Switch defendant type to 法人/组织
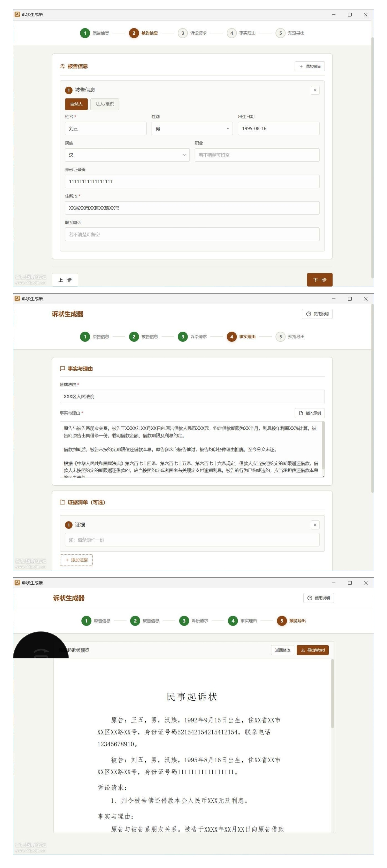 [x=104, y=104]
